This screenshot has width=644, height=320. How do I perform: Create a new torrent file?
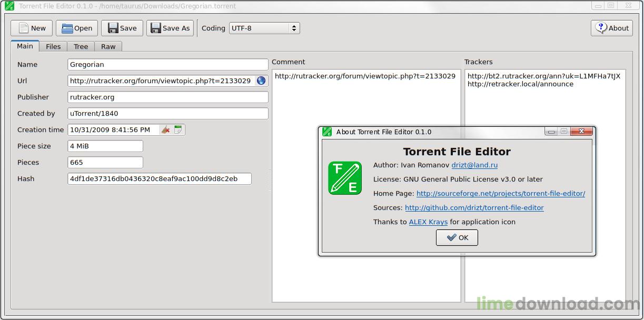pos(31,28)
